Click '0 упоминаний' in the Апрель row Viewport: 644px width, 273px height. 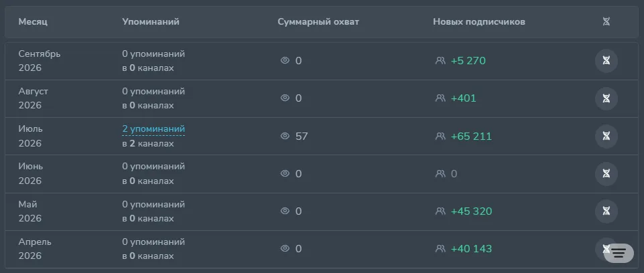click(153, 242)
